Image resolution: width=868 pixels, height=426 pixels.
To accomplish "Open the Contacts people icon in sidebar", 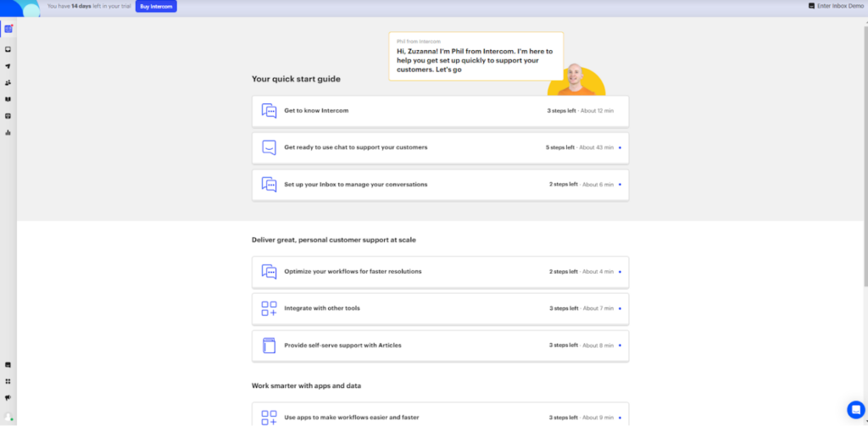I will (8, 82).
